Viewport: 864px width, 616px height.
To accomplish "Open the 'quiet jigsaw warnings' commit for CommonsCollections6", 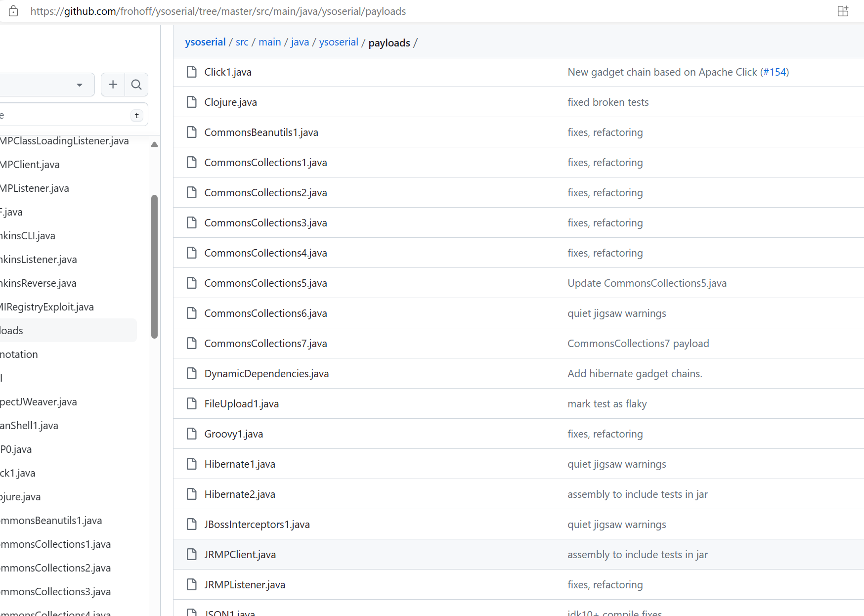I will click(616, 313).
